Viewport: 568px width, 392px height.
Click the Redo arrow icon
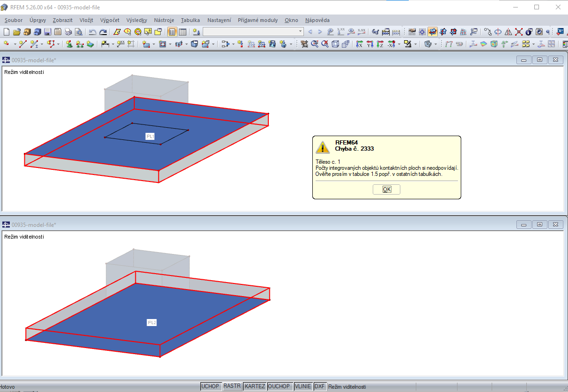click(103, 32)
